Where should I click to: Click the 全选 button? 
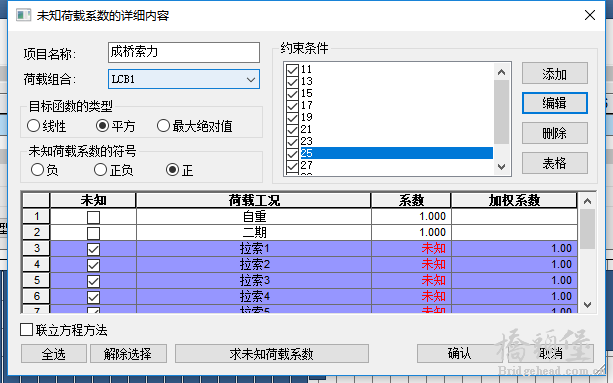(54, 354)
